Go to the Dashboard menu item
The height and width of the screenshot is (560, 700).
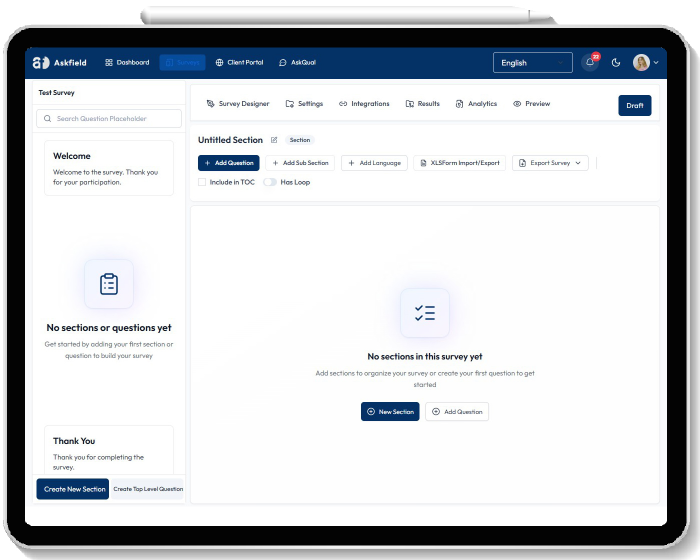[127, 62]
